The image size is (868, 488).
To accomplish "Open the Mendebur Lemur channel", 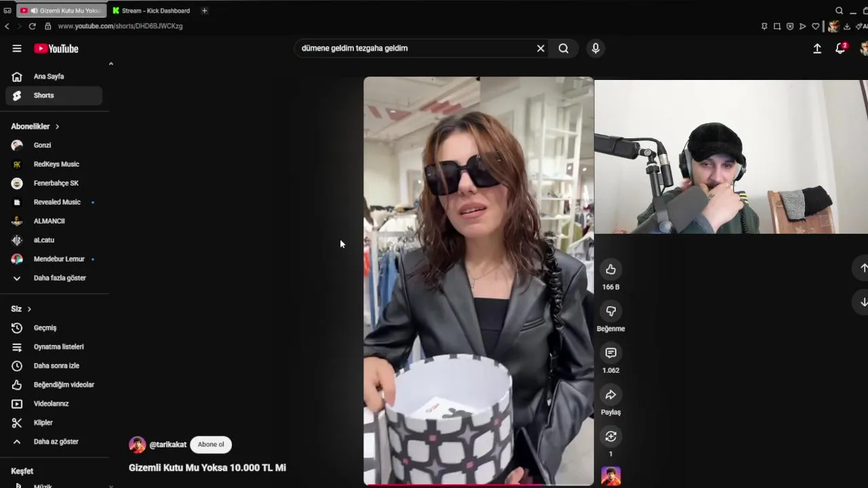I will pyautogui.click(x=54, y=259).
